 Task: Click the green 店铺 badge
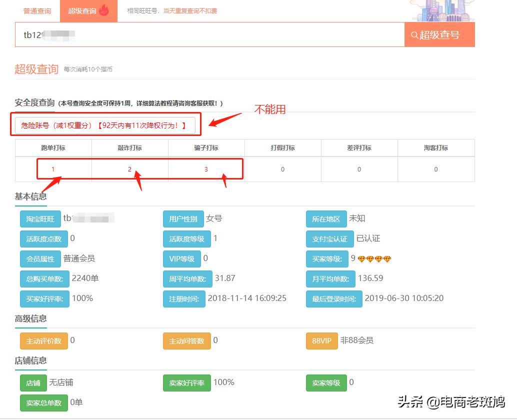[x=33, y=383]
